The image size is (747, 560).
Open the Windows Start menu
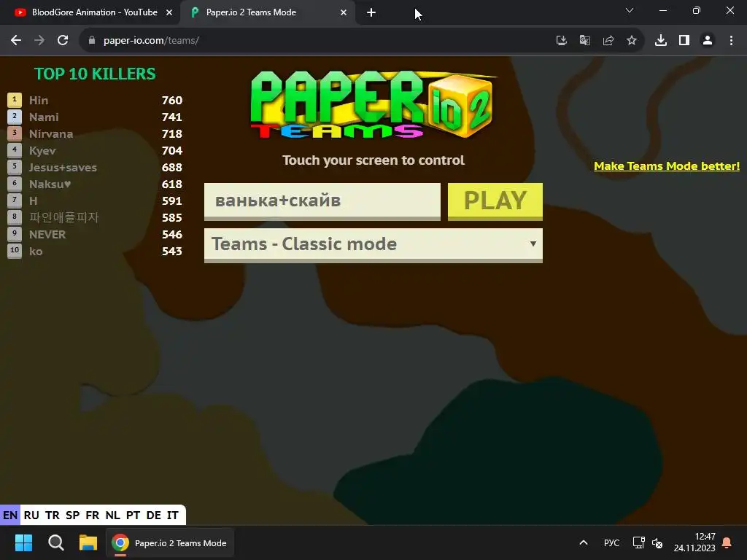point(24,542)
